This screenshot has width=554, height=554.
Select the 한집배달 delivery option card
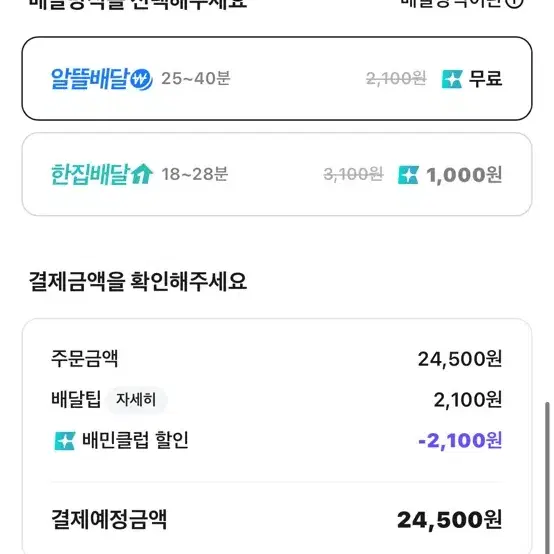pos(277,174)
